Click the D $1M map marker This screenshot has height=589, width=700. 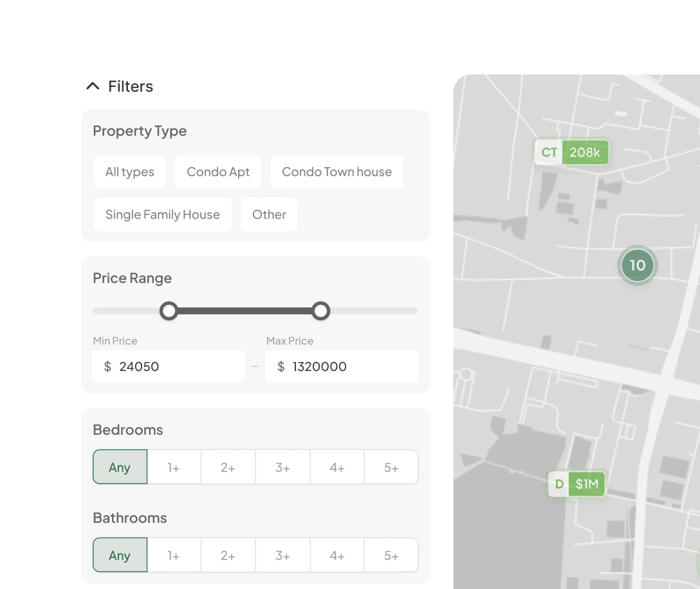[577, 484]
